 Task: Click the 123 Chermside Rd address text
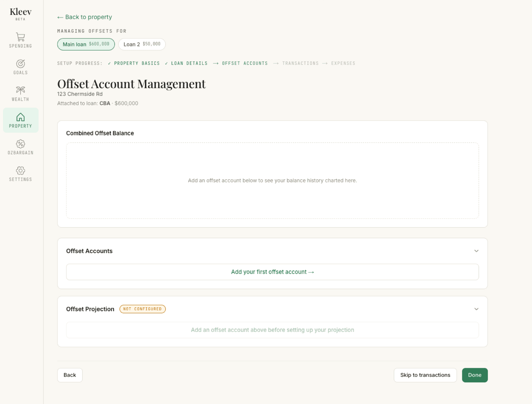click(x=80, y=94)
